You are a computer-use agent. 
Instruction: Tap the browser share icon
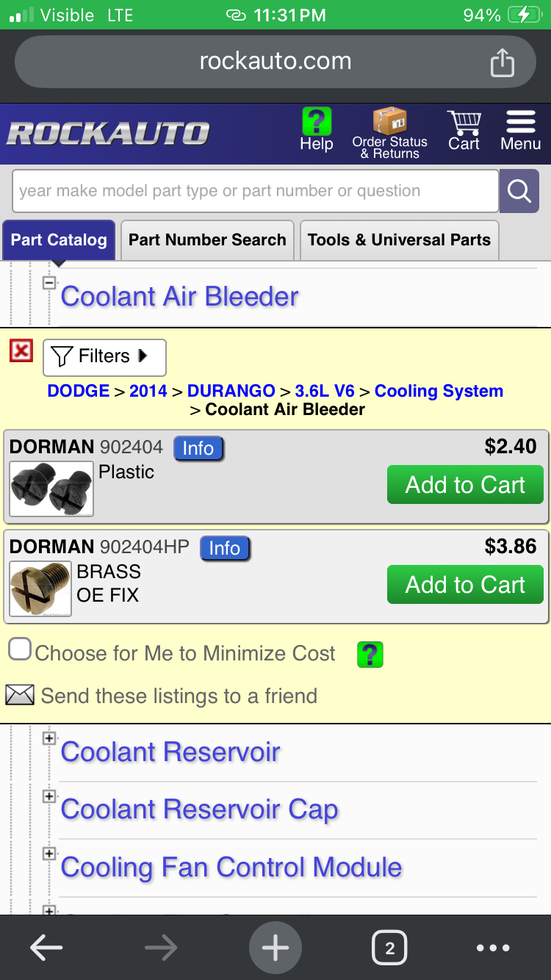(503, 62)
